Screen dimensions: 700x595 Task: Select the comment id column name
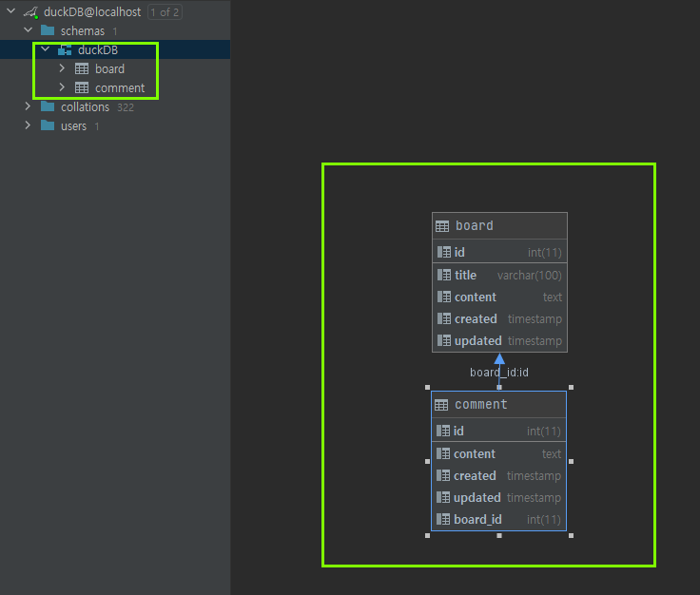[x=458, y=432]
